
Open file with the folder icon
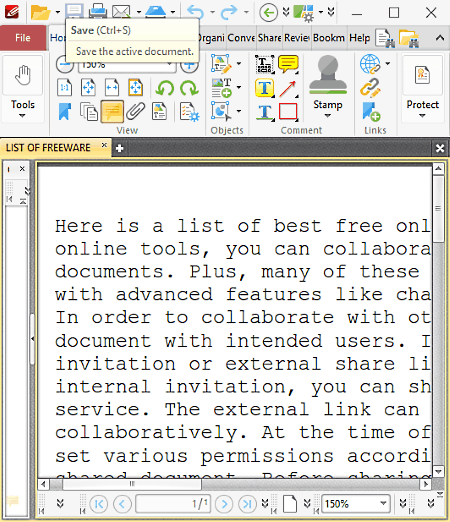pyautogui.click(x=40, y=12)
